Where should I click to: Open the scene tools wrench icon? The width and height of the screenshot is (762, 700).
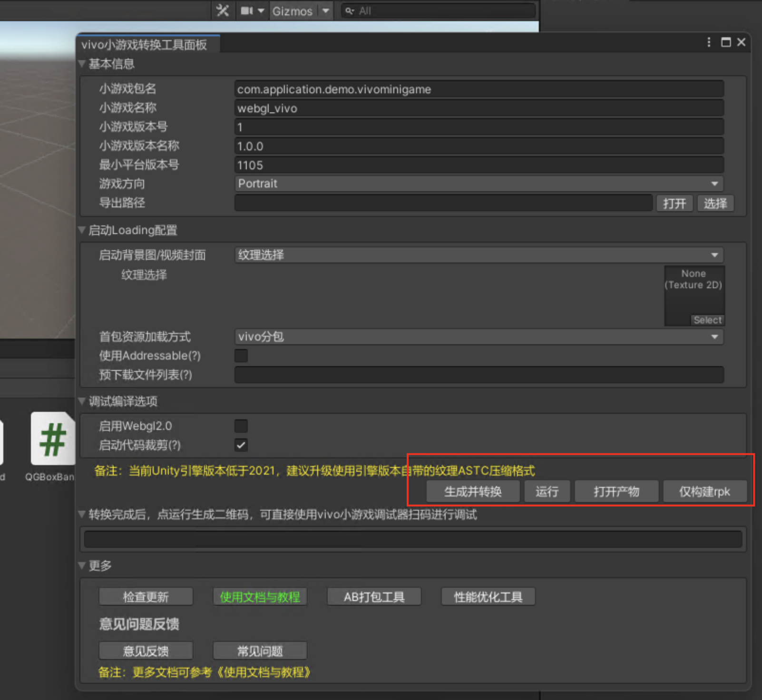223,10
